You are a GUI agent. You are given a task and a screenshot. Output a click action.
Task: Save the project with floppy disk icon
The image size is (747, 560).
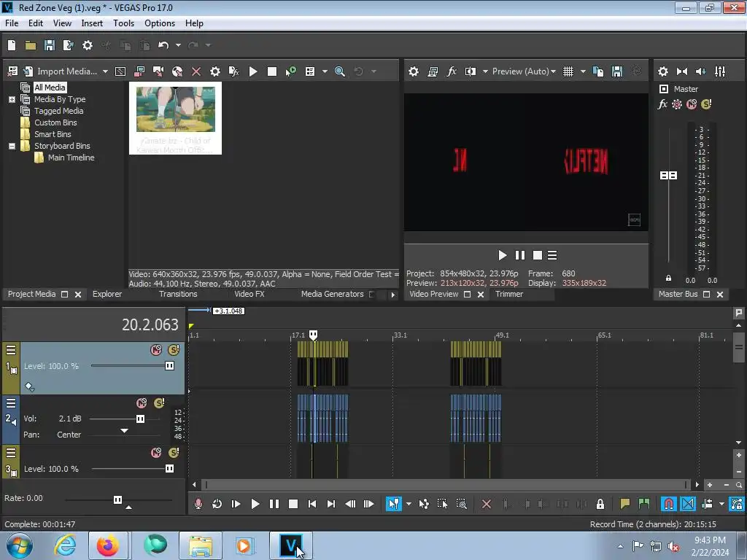coord(50,45)
